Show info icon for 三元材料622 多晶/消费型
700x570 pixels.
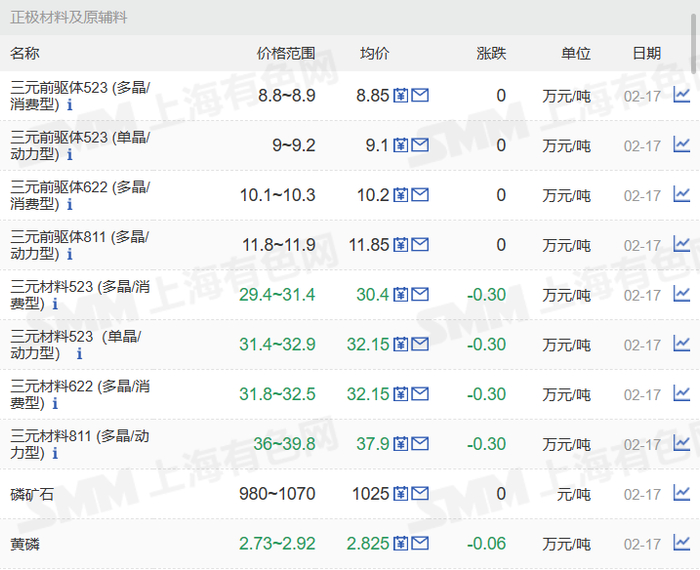[x=55, y=404]
